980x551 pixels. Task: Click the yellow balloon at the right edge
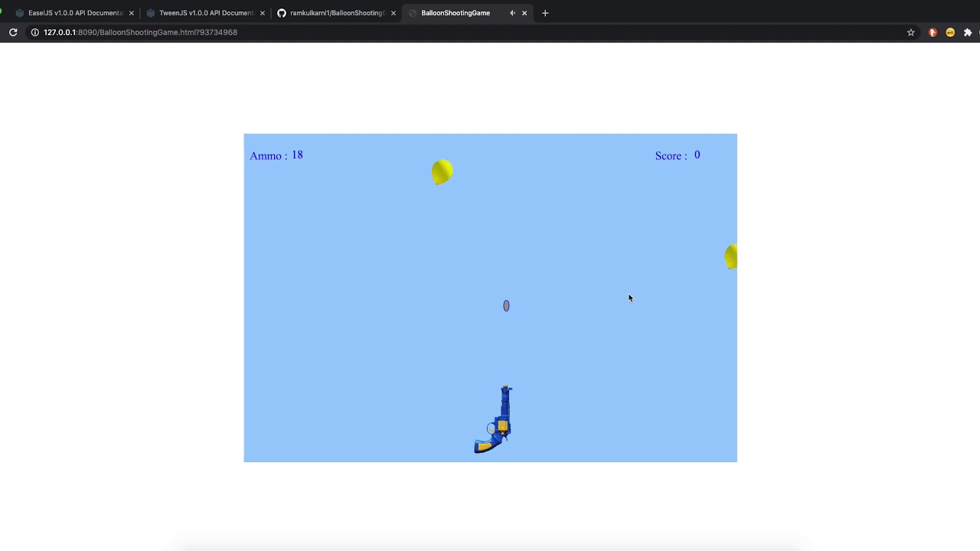click(731, 256)
